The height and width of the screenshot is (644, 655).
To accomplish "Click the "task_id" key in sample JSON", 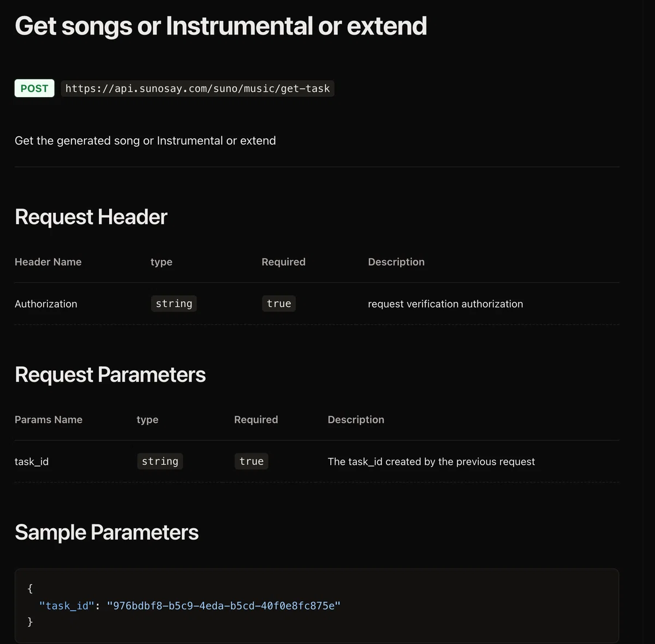I will coord(67,606).
